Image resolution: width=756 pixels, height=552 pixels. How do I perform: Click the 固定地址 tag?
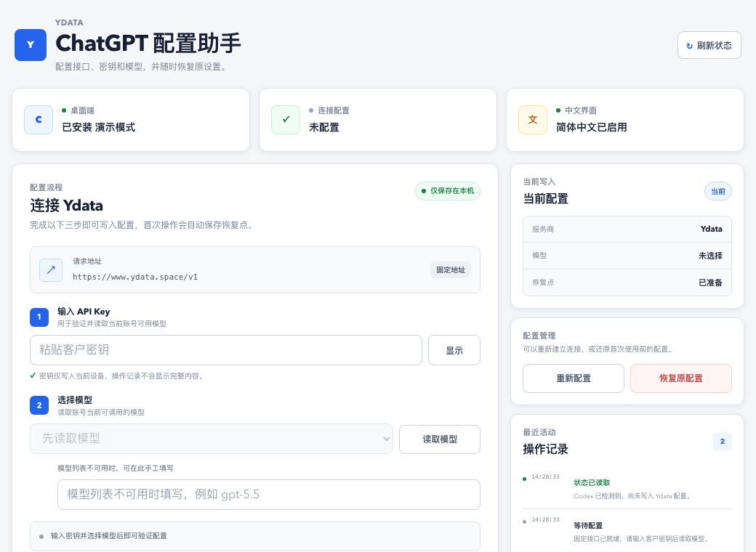tap(450, 269)
